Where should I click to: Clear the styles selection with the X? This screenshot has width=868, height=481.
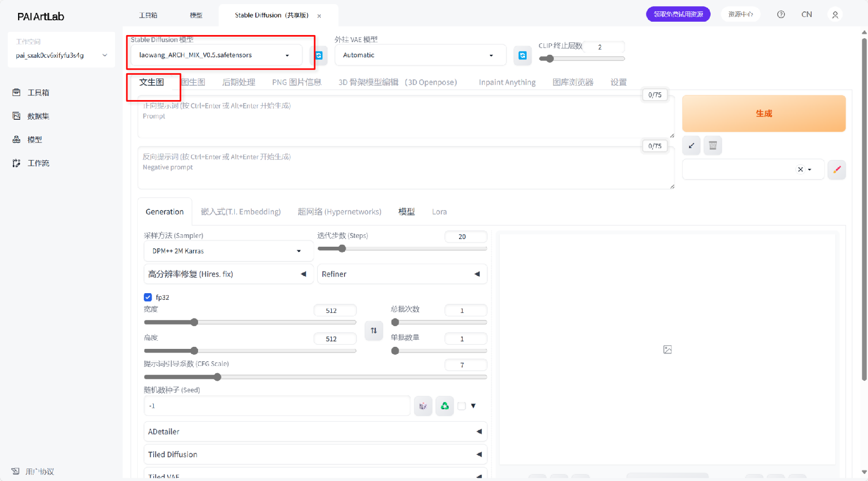click(x=800, y=169)
